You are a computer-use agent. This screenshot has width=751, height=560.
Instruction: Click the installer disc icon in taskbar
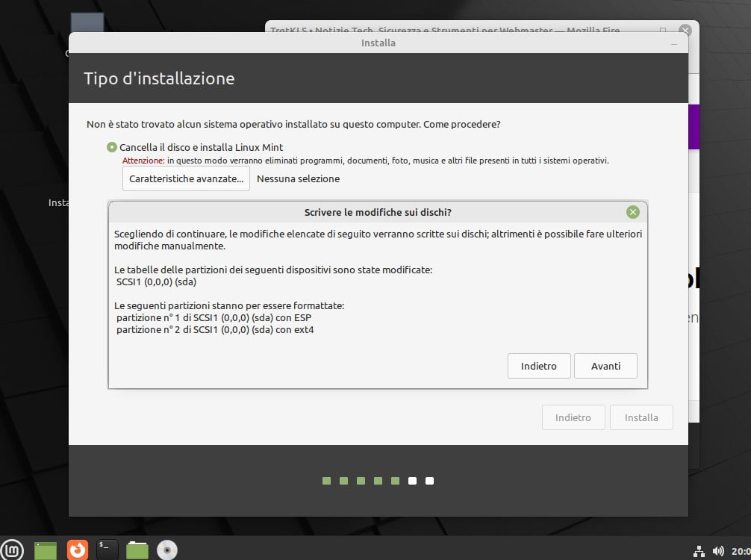[166, 550]
